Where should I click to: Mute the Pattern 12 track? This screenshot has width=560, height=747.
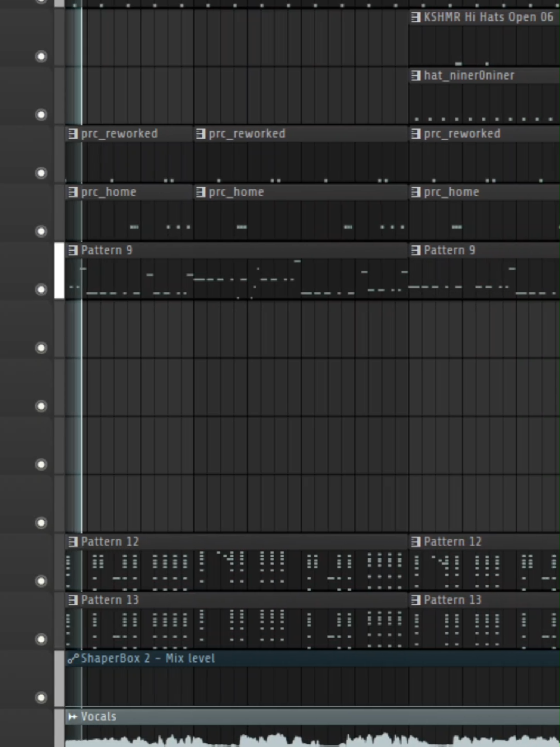pyautogui.click(x=41, y=581)
